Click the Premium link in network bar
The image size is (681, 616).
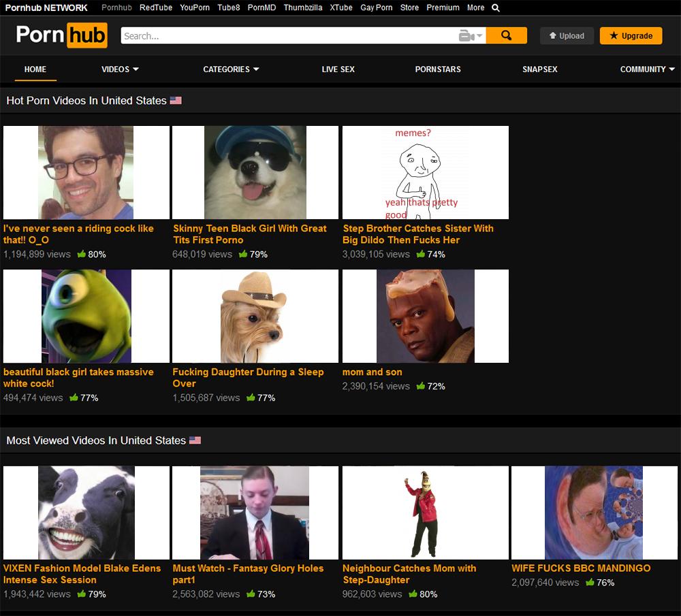[443, 8]
